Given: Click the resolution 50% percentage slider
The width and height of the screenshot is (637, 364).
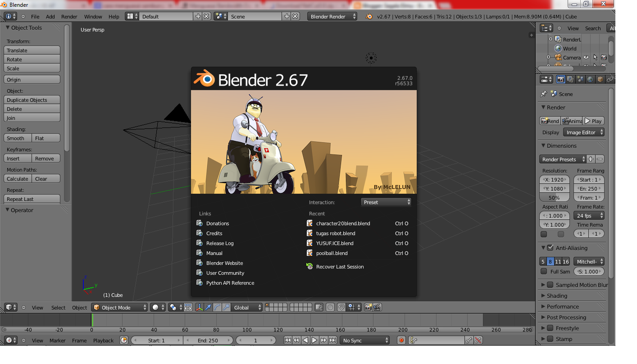Looking at the screenshot, I should pyautogui.click(x=555, y=197).
